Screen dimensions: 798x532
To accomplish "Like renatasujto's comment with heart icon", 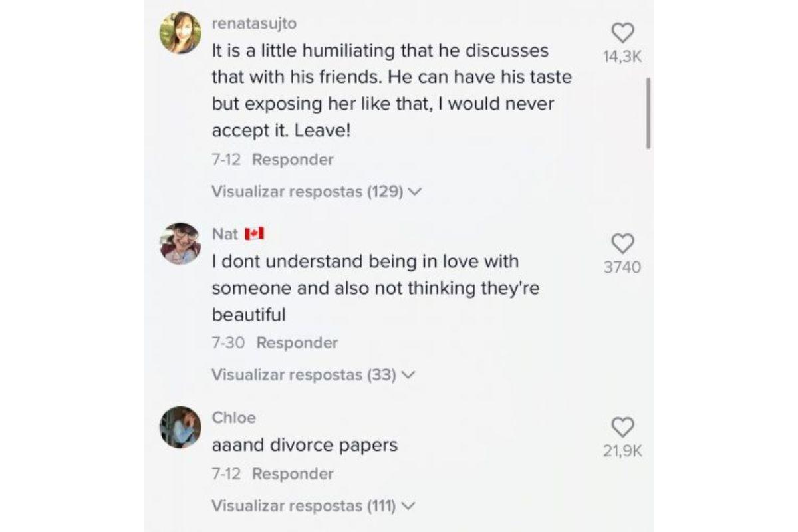I will coord(622,33).
